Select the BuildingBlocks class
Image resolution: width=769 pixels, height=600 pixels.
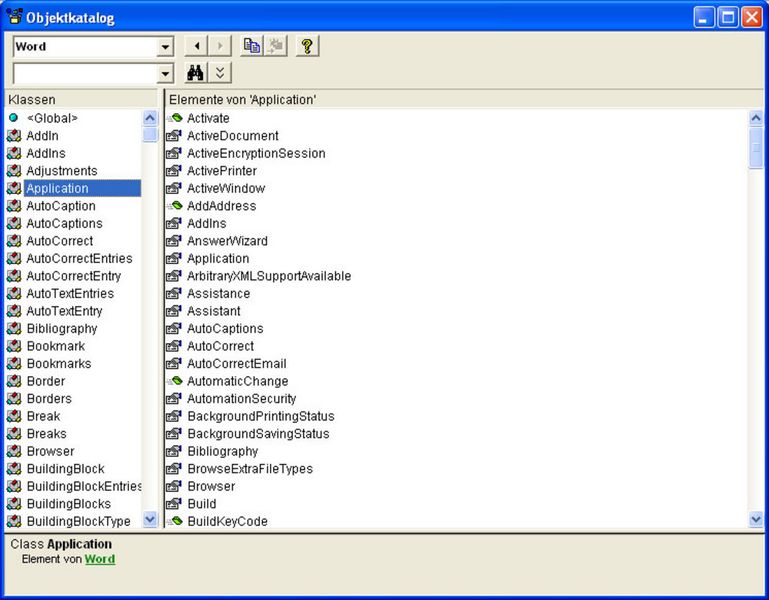pos(69,504)
